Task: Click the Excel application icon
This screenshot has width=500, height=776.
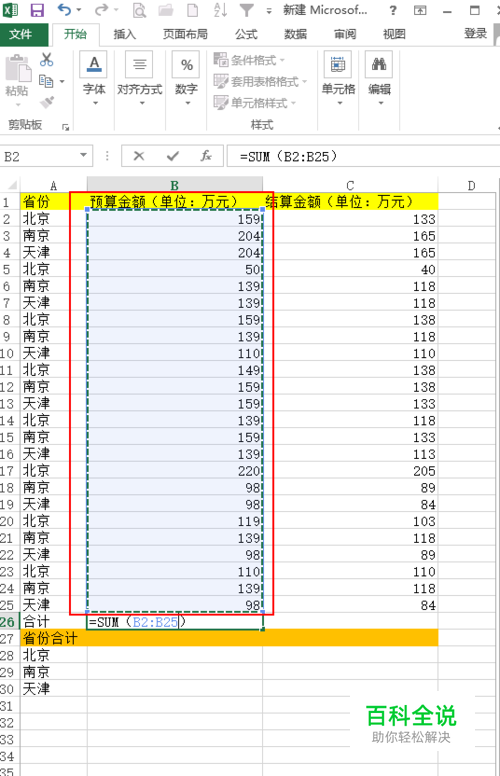Action: (10, 10)
